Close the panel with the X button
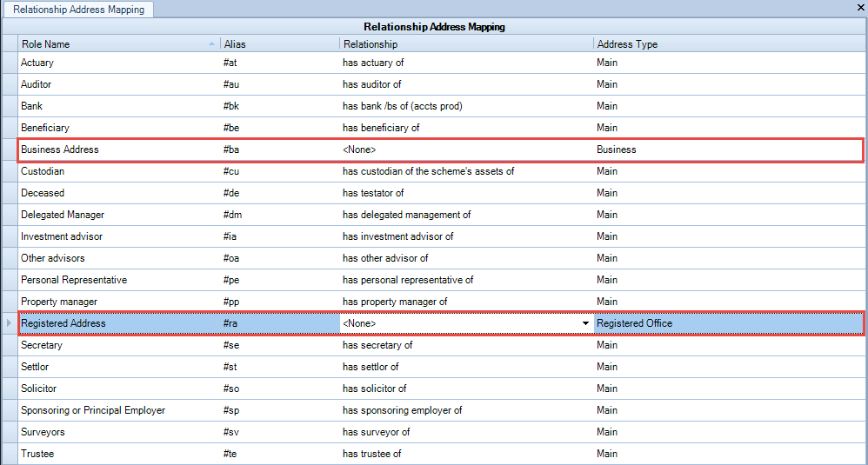Screen dimensions: 868x465 click(x=861, y=8)
